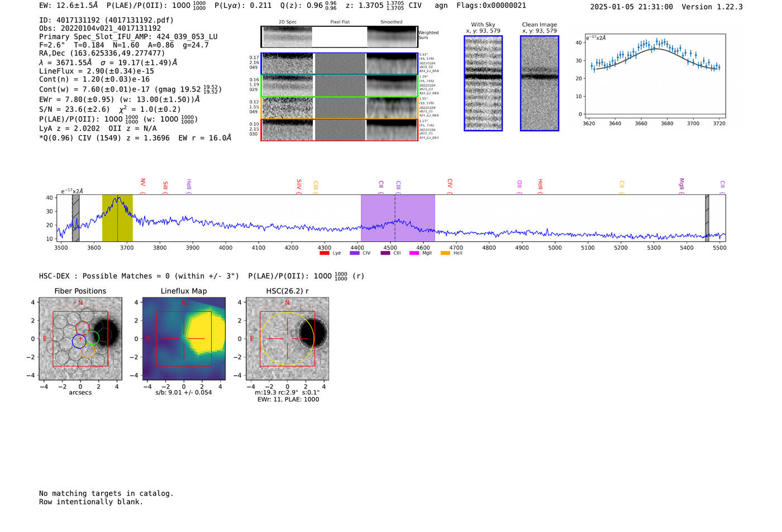Click the 'S/N = 23.6(±2.6)' line
The height and width of the screenshot is (532, 782).
[110, 109]
